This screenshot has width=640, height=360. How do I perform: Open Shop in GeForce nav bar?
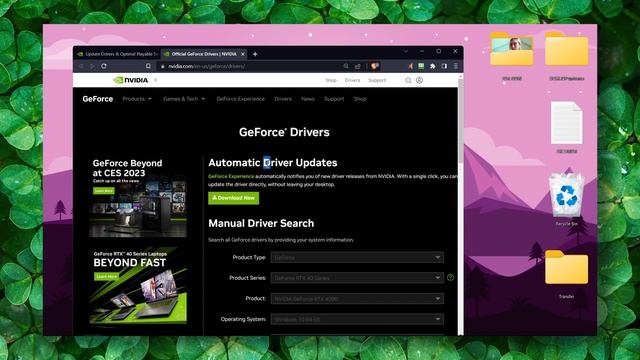(360, 99)
